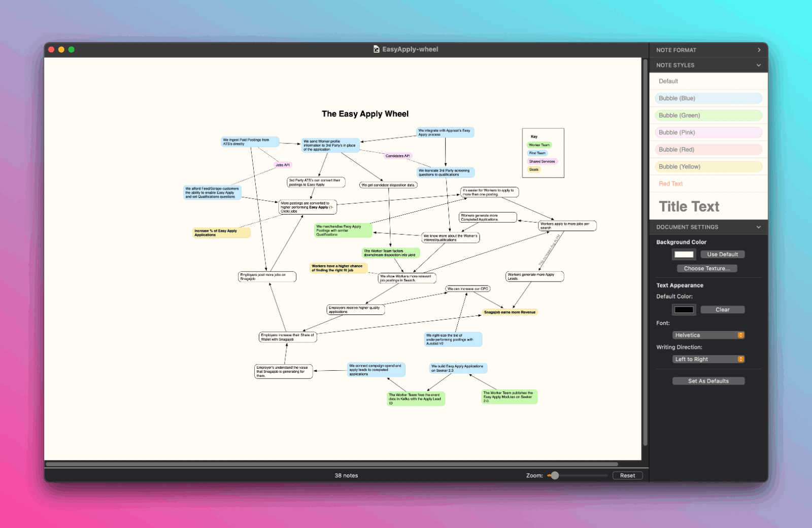Image resolution: width=812 pixels, height=528 pixels.
Task: Apply the Bubble (Blue) note style
Action: (708, 98)
